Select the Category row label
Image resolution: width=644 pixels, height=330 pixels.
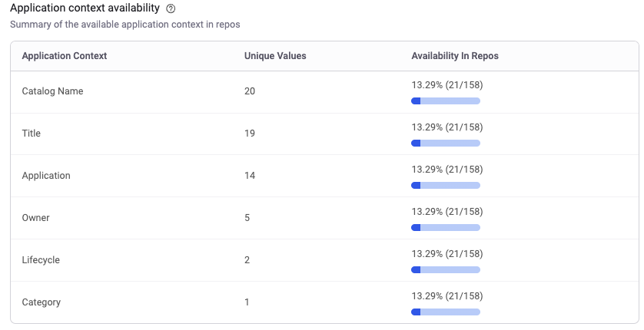pos(41,302)
